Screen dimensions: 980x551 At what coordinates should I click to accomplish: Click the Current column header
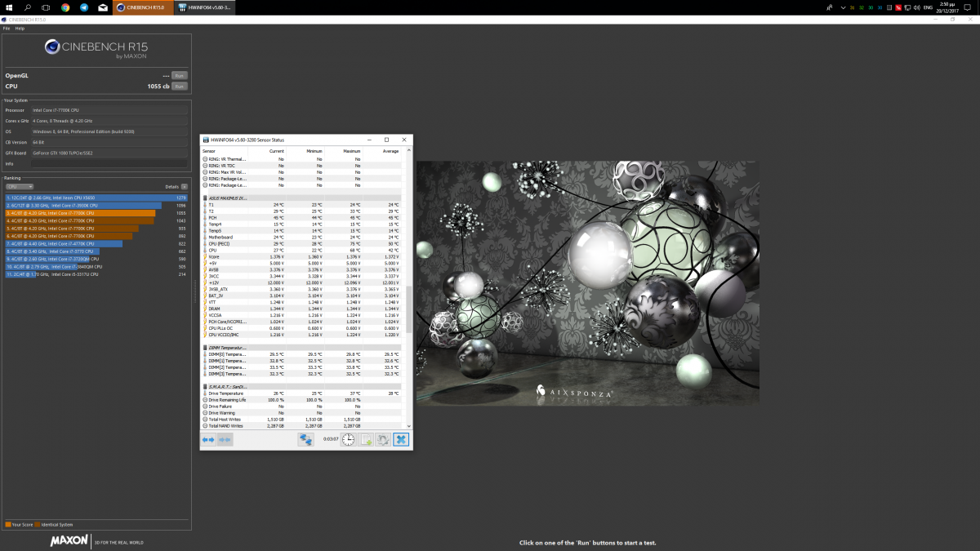(x=267, y=151)
